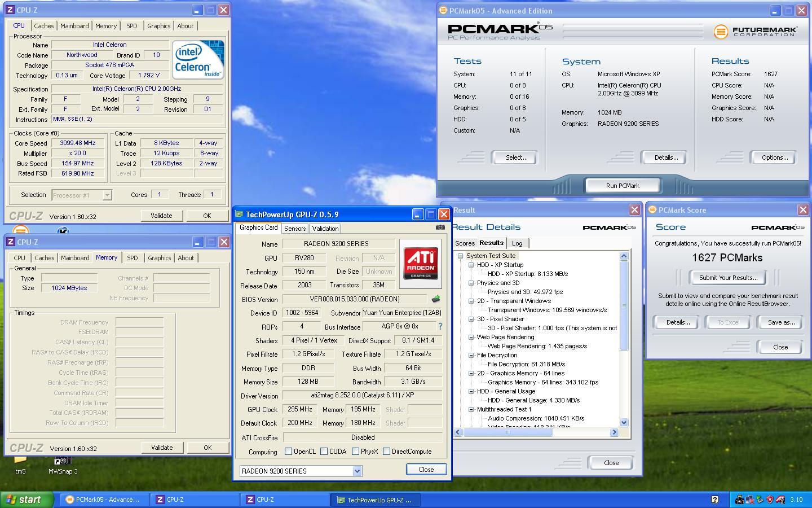Open the Caches tab in top CPU-Z

coord(43,26)
